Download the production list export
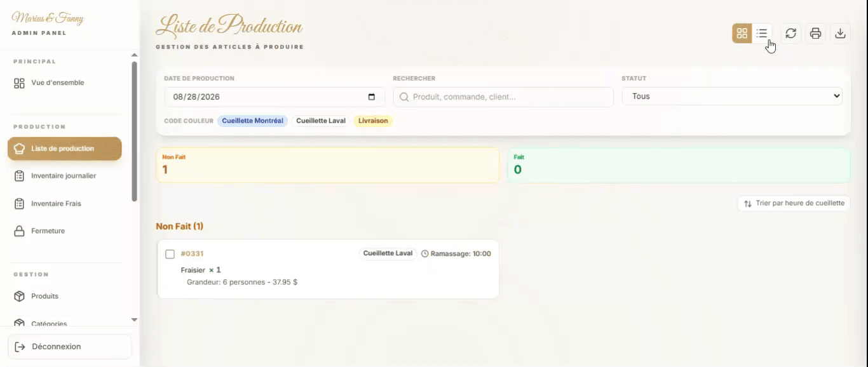The width and height of the screenshot is (868, 367). tap(841, 33)
